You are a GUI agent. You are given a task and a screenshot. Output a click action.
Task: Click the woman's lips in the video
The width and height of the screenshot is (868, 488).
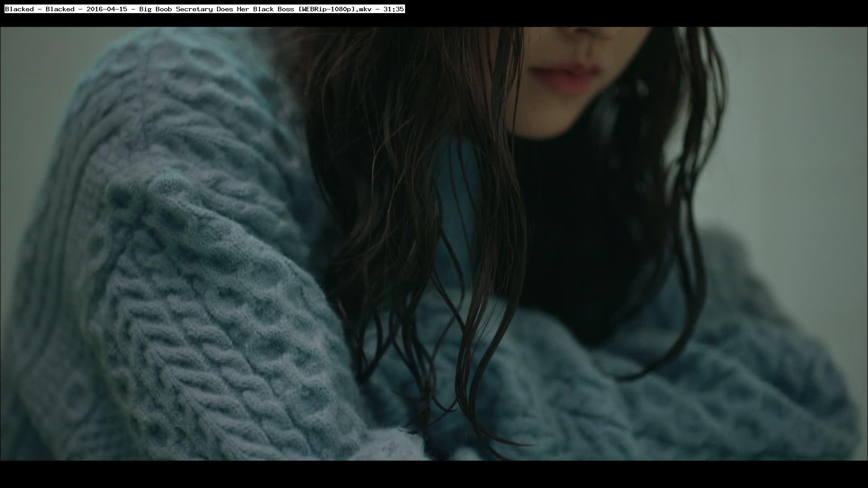click(x=565, y=77)
